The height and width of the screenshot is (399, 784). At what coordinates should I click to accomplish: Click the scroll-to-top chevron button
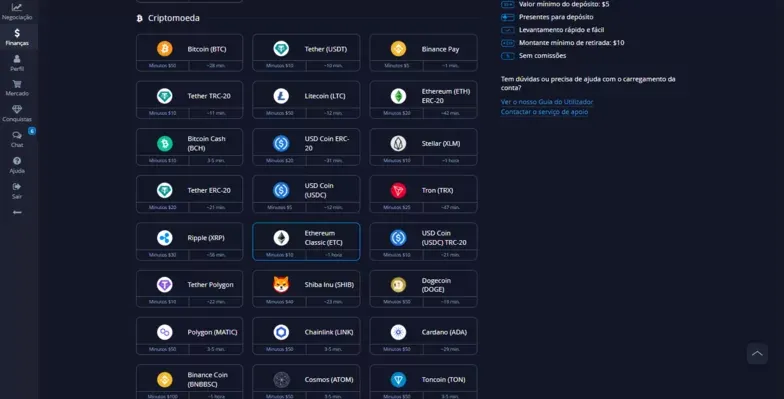[x=757, y=354]
